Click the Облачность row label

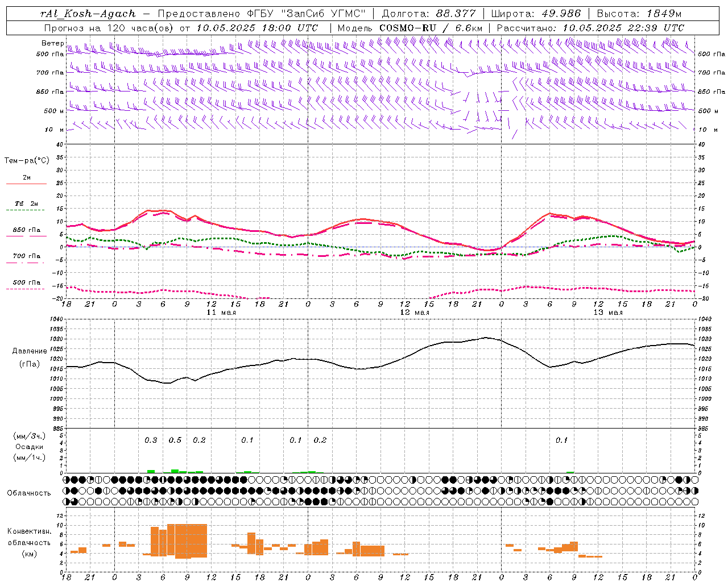[x=29, y=493]
